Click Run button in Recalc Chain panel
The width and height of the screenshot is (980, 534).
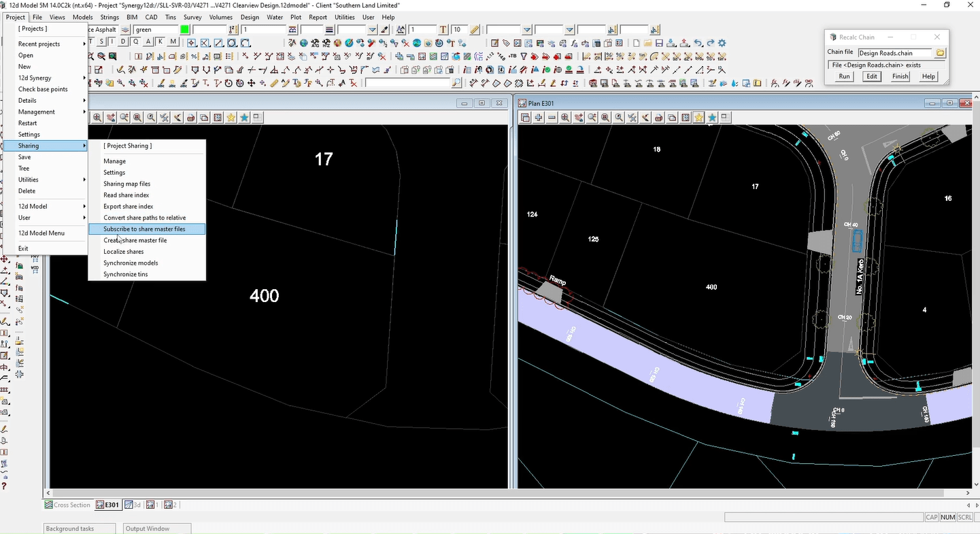(844, 77)
